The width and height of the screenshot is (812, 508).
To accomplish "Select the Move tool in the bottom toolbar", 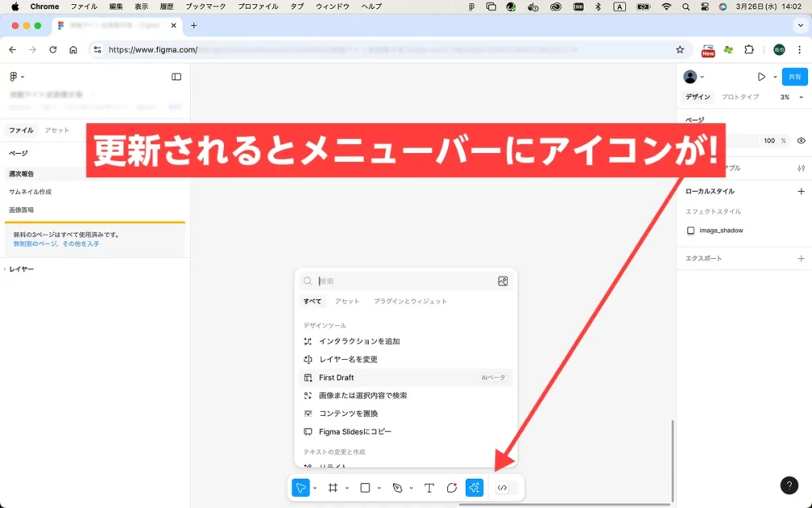I will point(300,488).
